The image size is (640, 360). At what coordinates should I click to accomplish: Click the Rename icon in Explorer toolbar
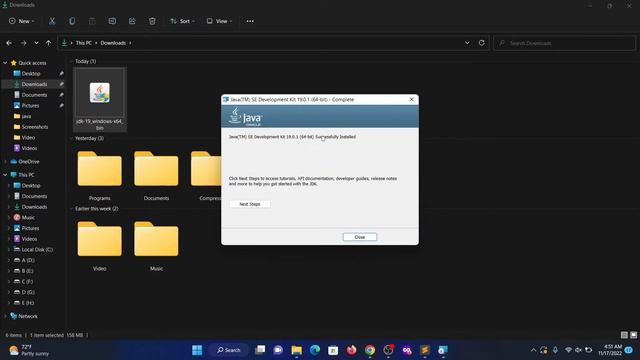(112, 21)
